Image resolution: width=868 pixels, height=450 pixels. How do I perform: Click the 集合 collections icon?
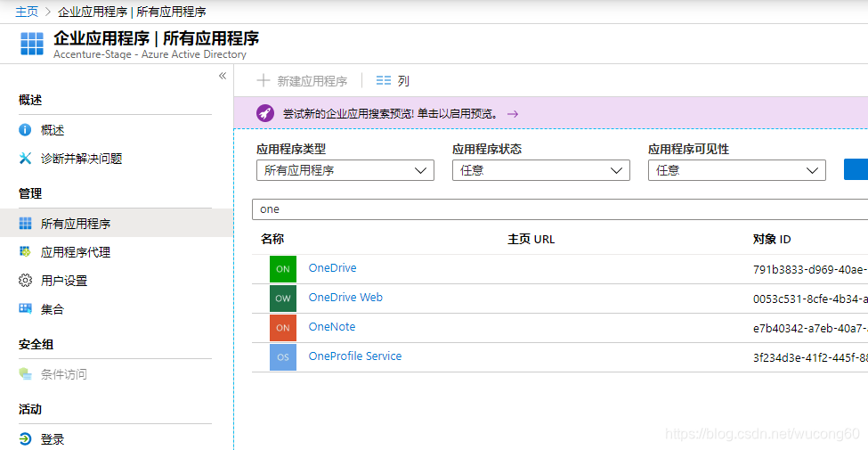[x=25, y=308]
